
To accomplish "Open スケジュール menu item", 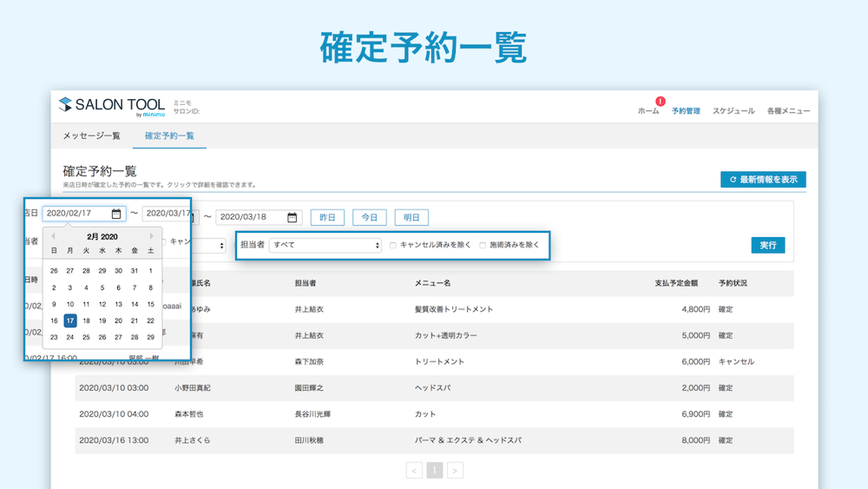I will (733, 111).
